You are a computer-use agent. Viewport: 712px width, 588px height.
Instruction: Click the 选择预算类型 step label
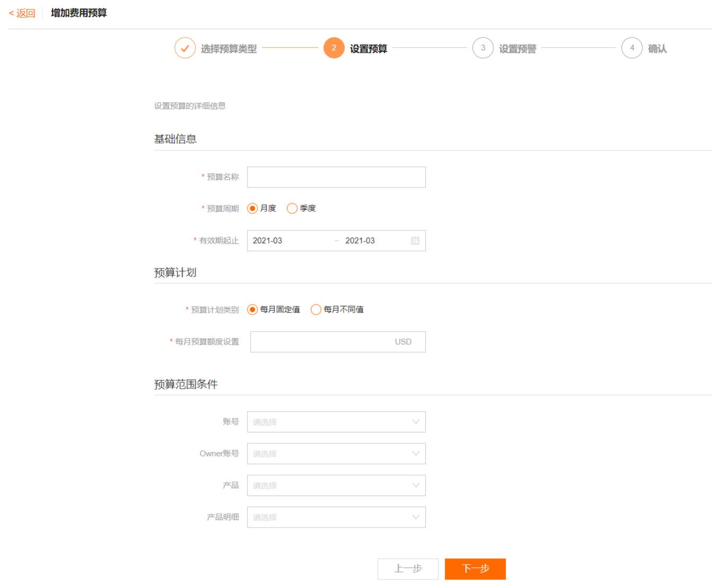[x=228, y=49]
